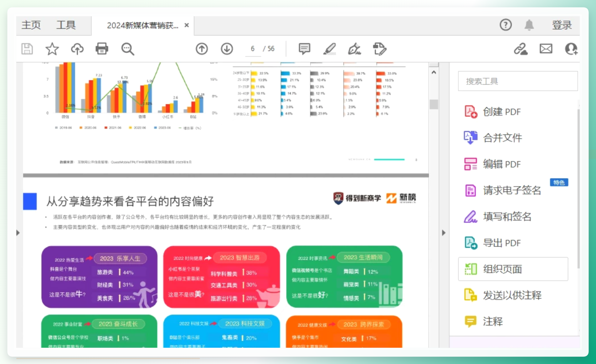596x364 pixels.
Task: Open the 请求电子签名 tool
Action: (502, 190)
